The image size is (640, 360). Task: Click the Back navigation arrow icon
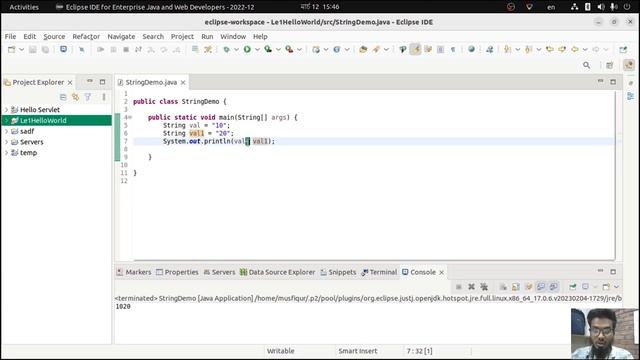(575, 49)
